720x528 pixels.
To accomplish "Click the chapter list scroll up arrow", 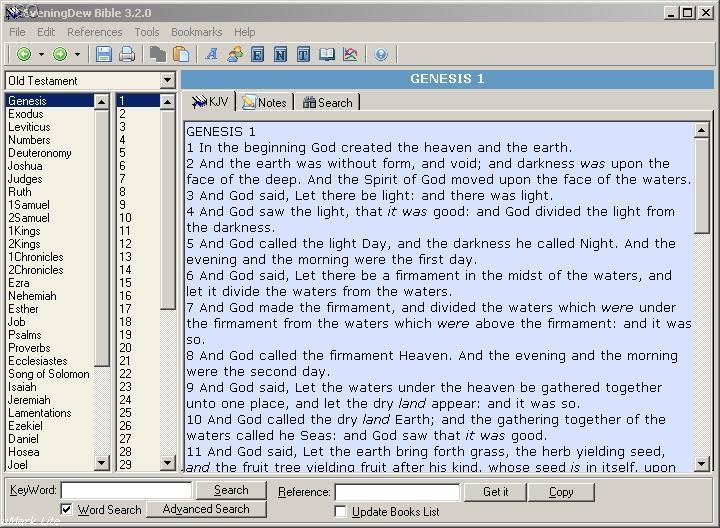I will point(168,101).
